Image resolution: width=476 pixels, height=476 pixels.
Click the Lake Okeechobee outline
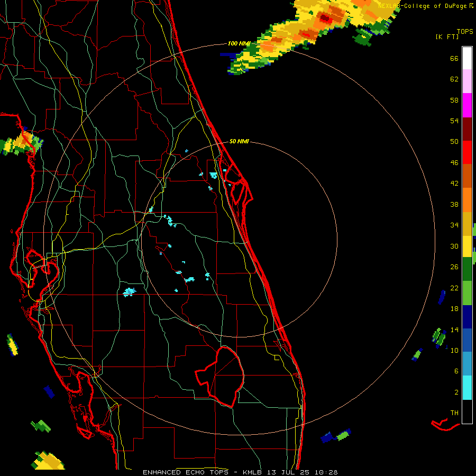pos(221,377)
